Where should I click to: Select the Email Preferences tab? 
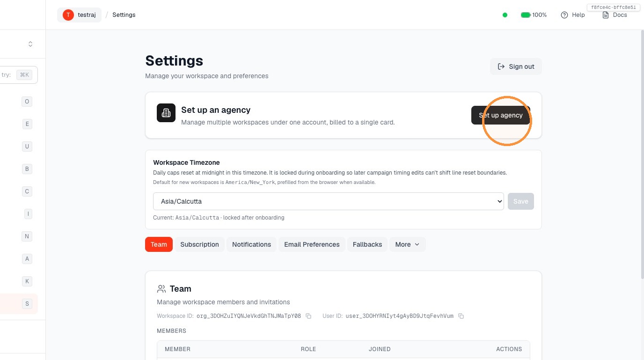point(312,244)
